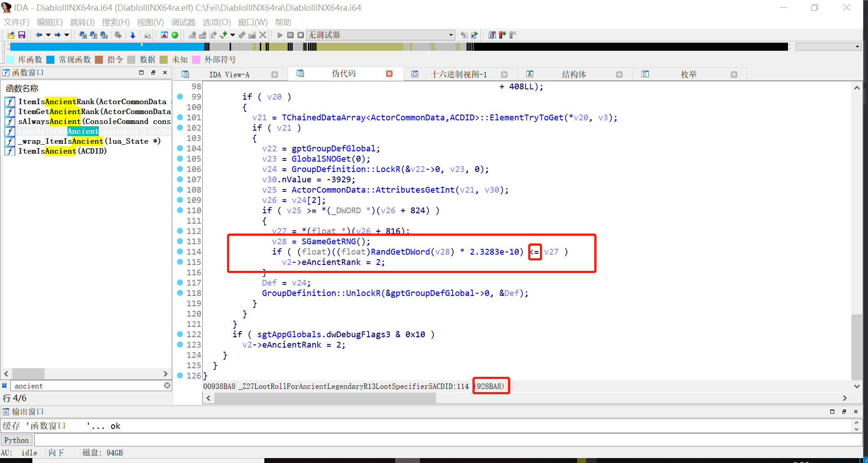Click the ancient filter input field
868x463 pixels.
tap(88, 386)
